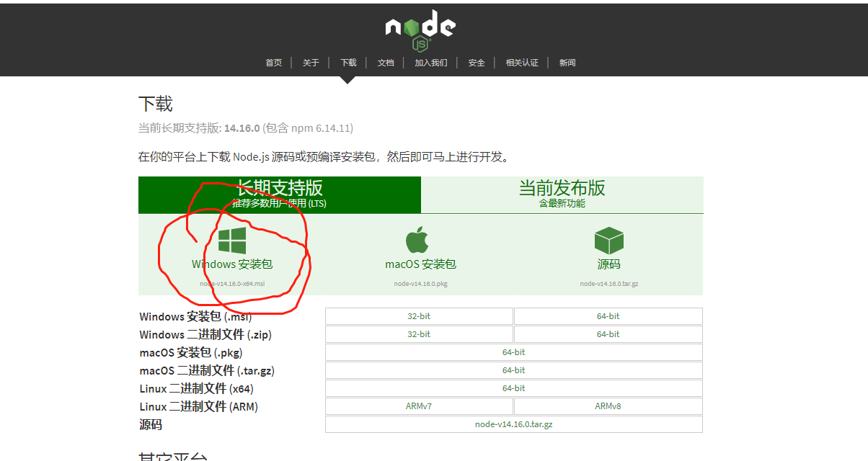
Task: Click the green source code box icon
Action: point(608,241)
